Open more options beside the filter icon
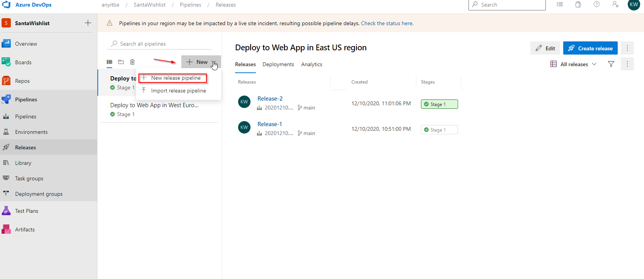644x279 pixels. 627,64
